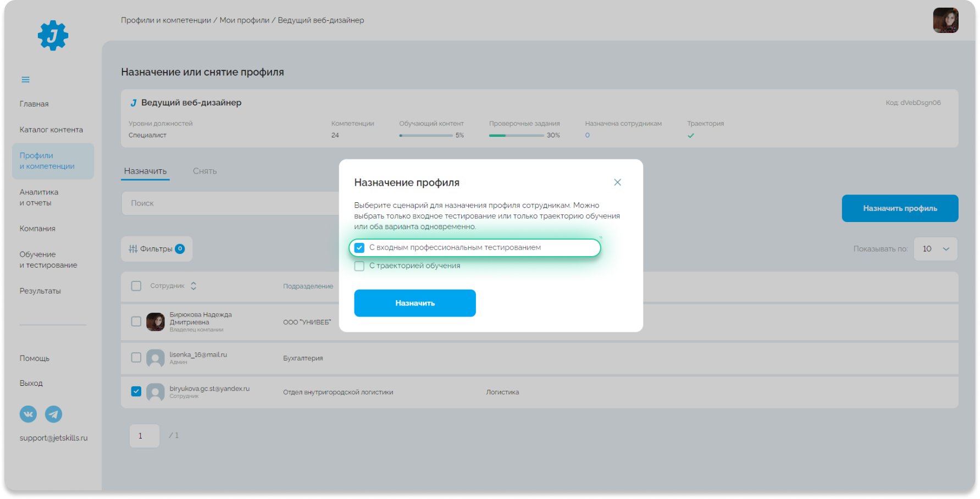This screenshot has width=980, height=499.
Task: Open Каталог контента in the sidebar
Action: pyautogui.click(x=51, y=130)
